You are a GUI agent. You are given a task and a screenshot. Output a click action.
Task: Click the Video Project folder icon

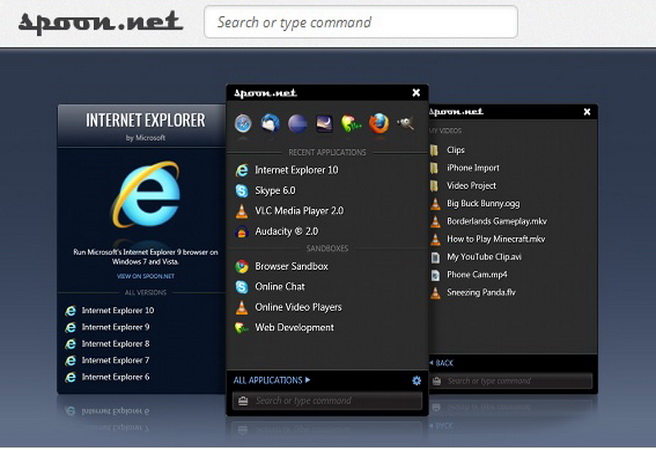click(434, 186)
